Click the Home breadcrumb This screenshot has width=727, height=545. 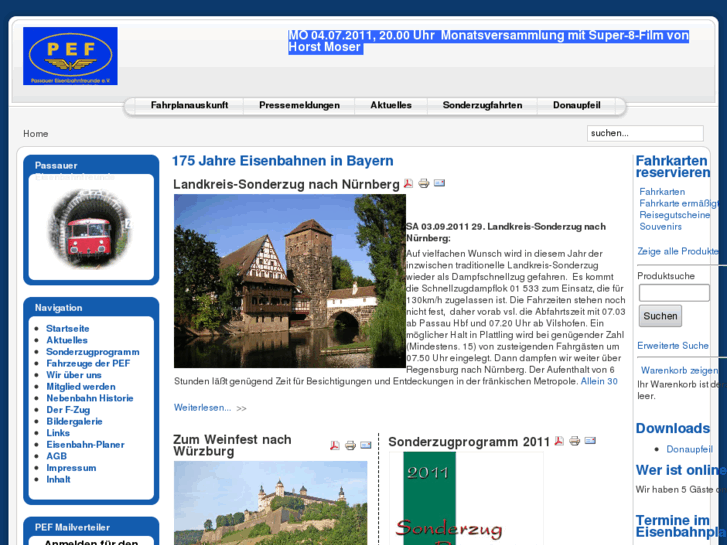[x=36, y=134]
